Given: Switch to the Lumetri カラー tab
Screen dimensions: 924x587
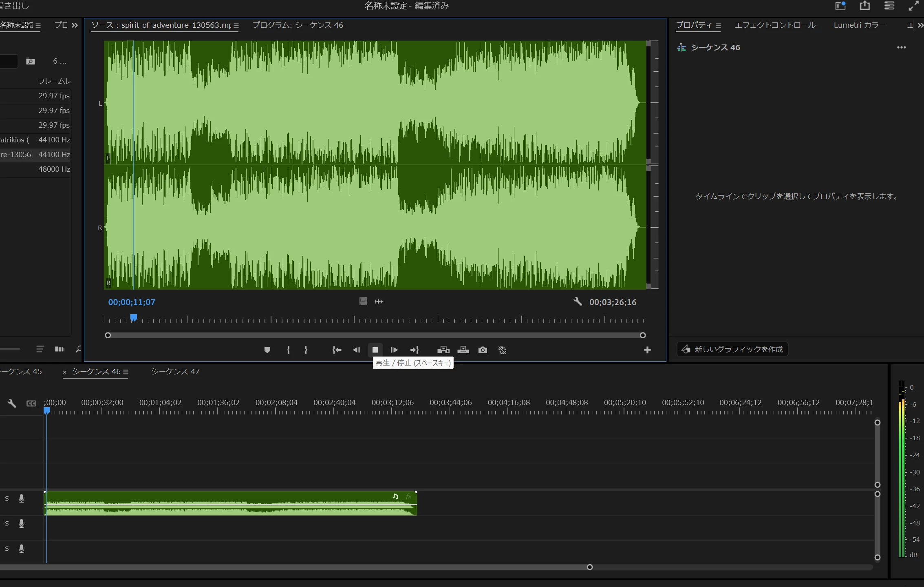Looking at the screenshot, I should (x=859, y=25).
